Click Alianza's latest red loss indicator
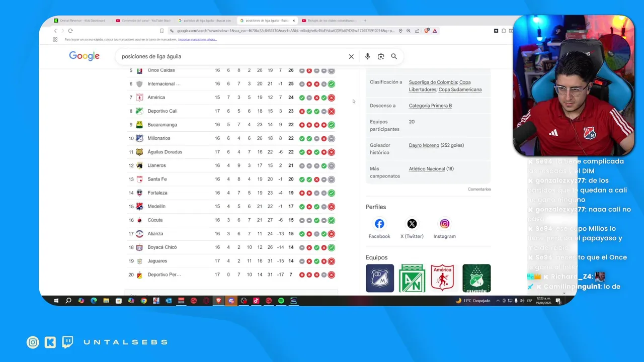 coord(331,234)
